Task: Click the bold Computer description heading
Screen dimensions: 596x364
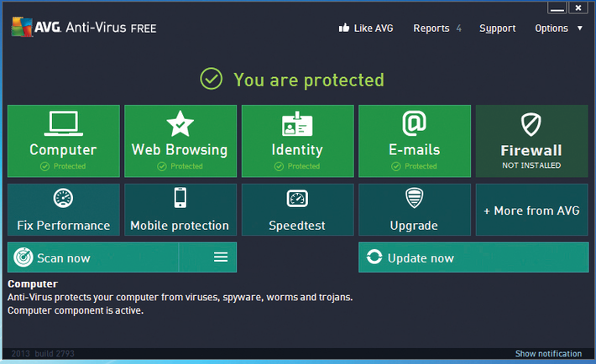Action: pos(33,283)
